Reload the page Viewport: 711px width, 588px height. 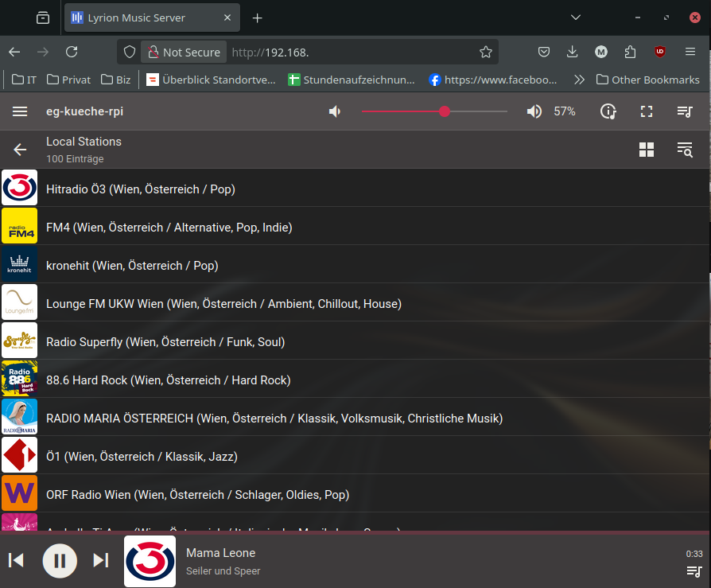72,53
